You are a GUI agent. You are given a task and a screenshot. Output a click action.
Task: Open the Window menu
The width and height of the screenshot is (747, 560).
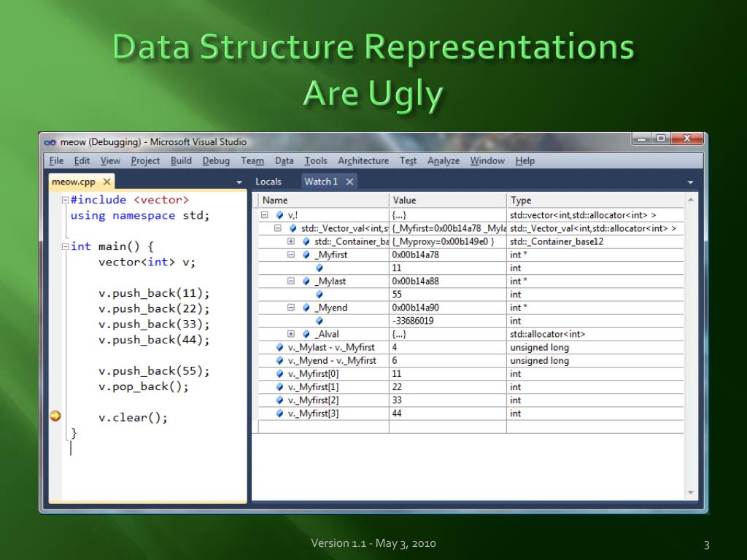pos(487,161)
